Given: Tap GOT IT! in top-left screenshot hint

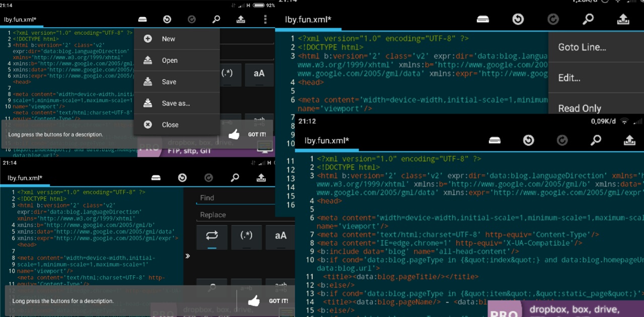Looking at the screenshot, I should tap(257, 135).
